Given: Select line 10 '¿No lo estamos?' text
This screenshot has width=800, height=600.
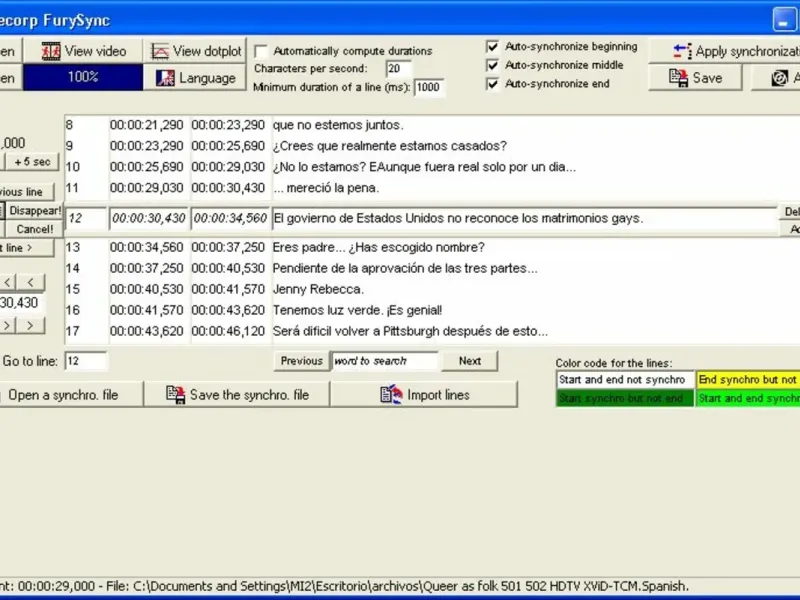Looking at the screenshot, I should [x=319, y=167].
